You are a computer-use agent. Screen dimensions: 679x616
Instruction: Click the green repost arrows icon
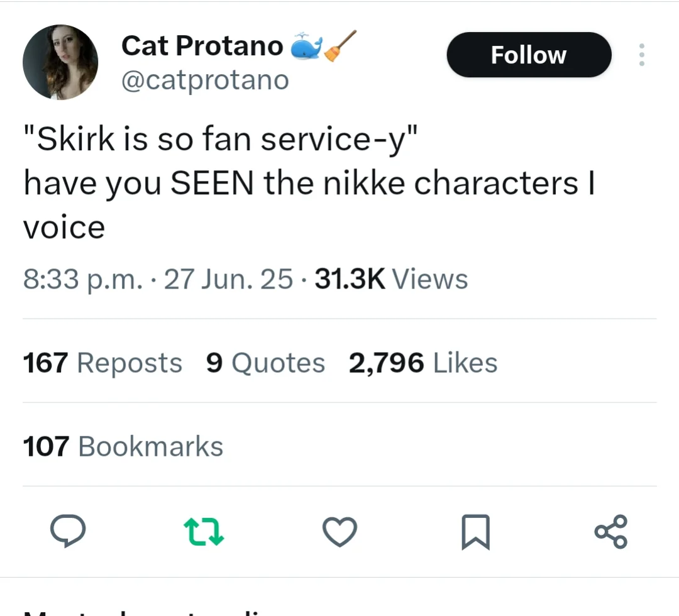tap(204, 531)
